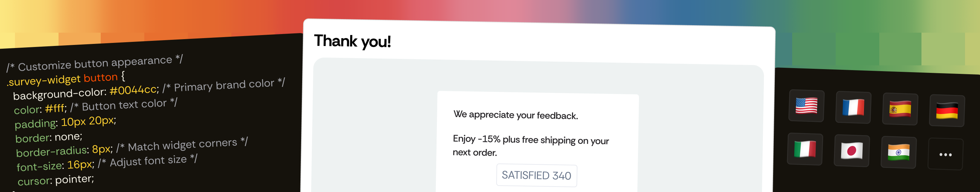
Task: Click the "Customize button appearance" comment
Action: pyautogui.click(x=94, y=63)
